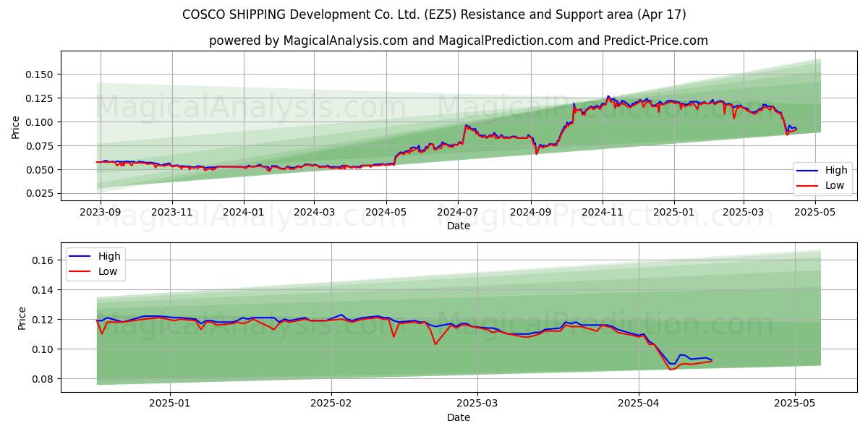
Task: Click the upper chart's 'Price' axis label
Action: pos(16,126)
